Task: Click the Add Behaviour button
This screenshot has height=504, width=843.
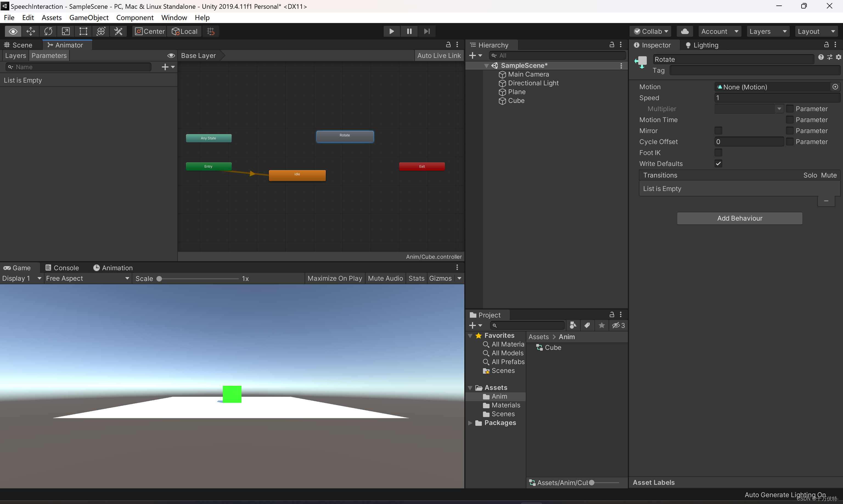Action: [x=739, y=218]
